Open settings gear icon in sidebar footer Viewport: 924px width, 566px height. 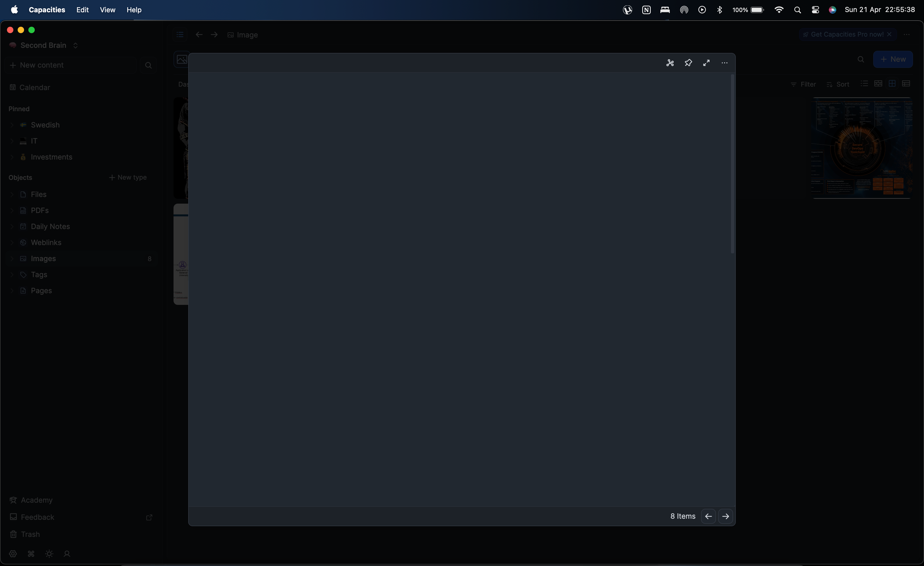point(13,554)
